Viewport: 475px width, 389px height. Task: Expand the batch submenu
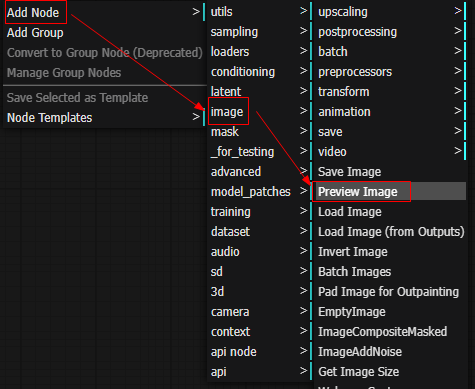[x=391, y=52]
